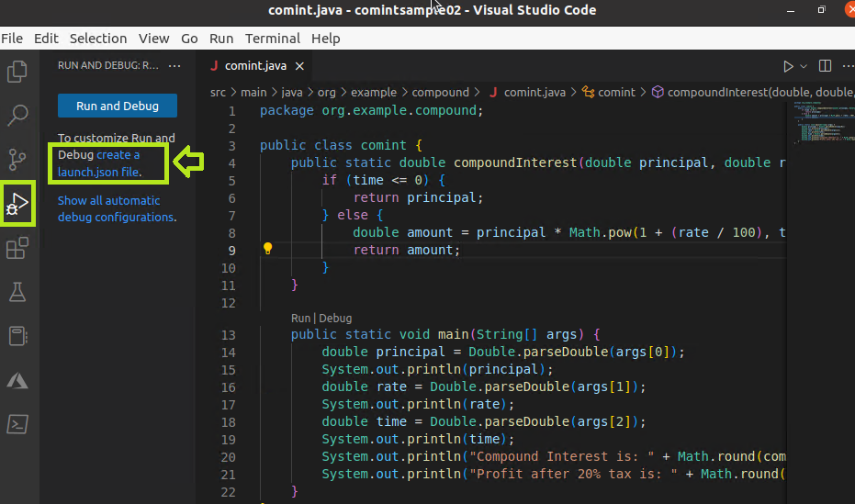Click 'return principal;' in the editor

[418, 197]
